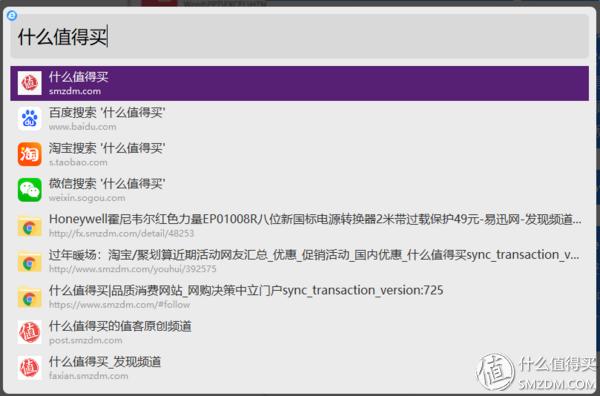This screenshot has width=600, height=396.
Task: Click the blue circular icon above the search field
Action: 12,15
